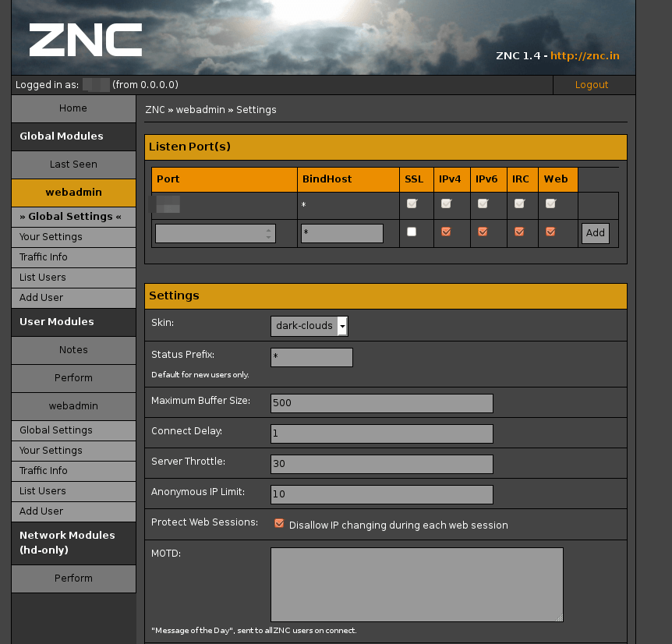672x644 pixels.
Task: Click the existing port's IPv4 checkbox
Action: coord(446,203)
